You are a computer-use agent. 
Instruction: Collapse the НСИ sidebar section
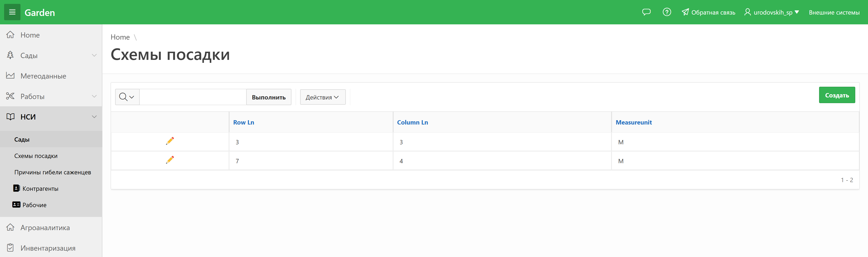click(x=94, y=117)
